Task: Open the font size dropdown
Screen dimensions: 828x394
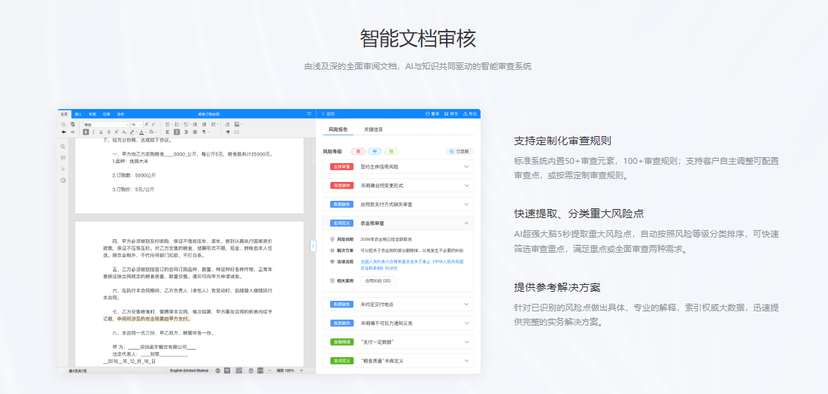Action: click(x=137, y=125)
